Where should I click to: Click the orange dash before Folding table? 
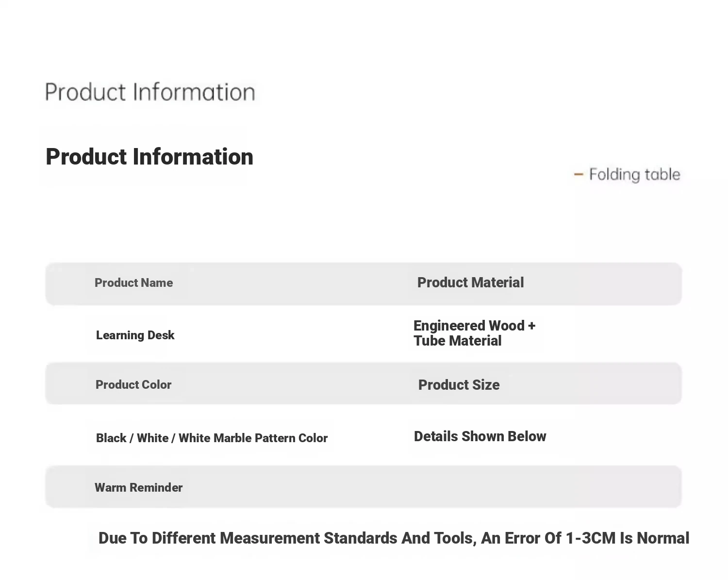tap(578, 174)
